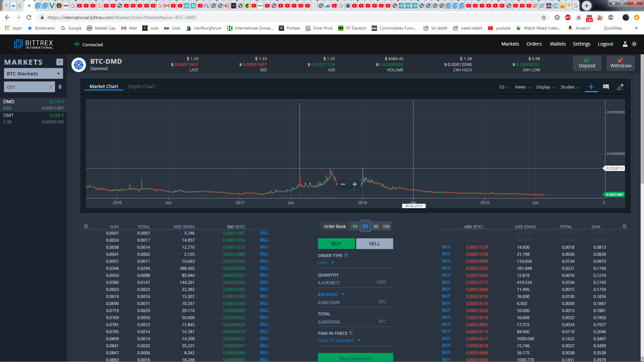The image size is (644, 362).
Task: Zoom in on the chart
Action: (355, 184)
